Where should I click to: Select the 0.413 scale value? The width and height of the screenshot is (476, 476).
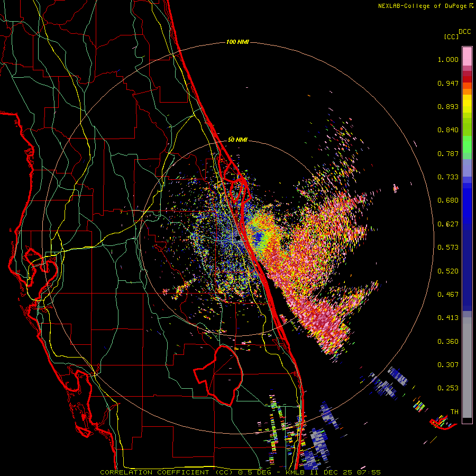click(x=448, y=318)
